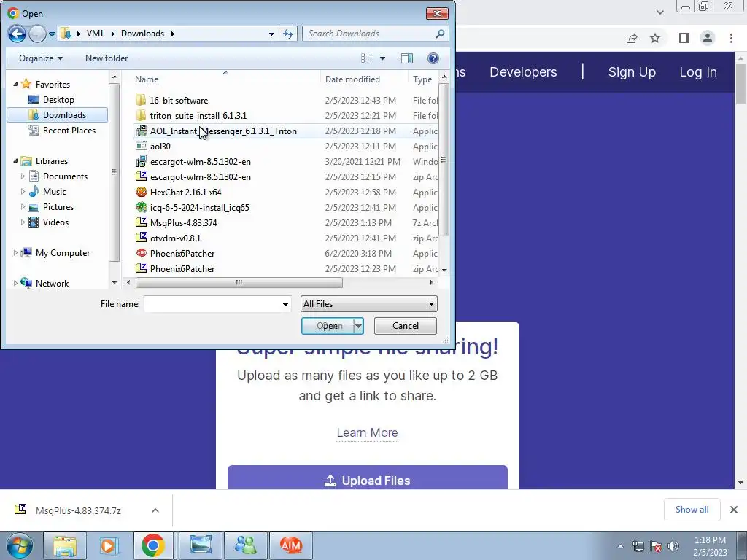The height and width of the screenshot is (560, 747).
Task: Click the icq-6-5-2024-install_icq65 flower icon
Action: pyautogui.click(x=142, y=207)
